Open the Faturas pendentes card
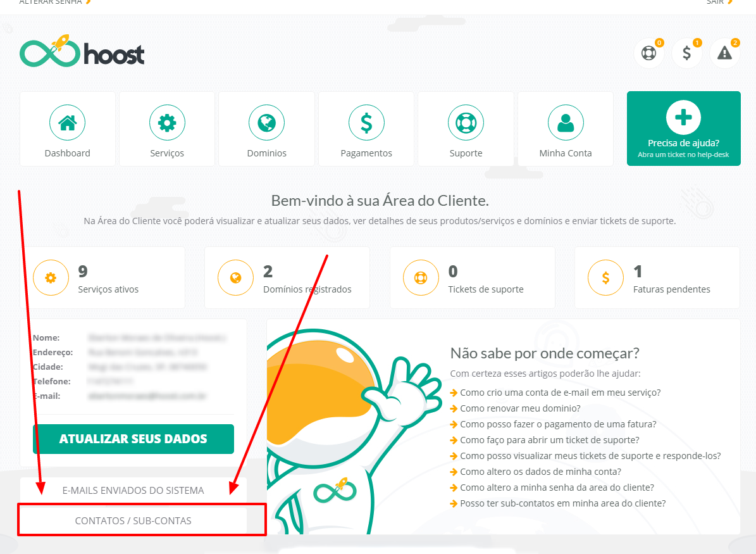 pos(657,278)
